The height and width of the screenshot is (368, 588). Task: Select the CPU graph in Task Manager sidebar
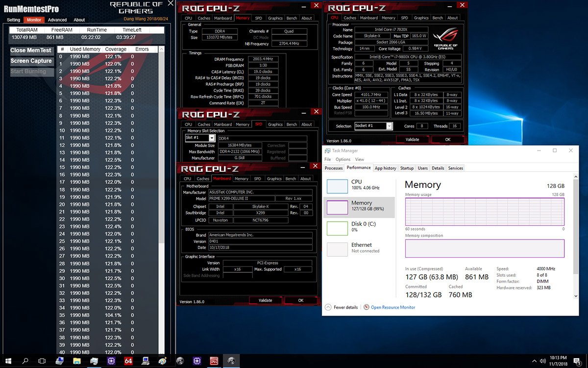pyautogui.click(x=360, y=185)
